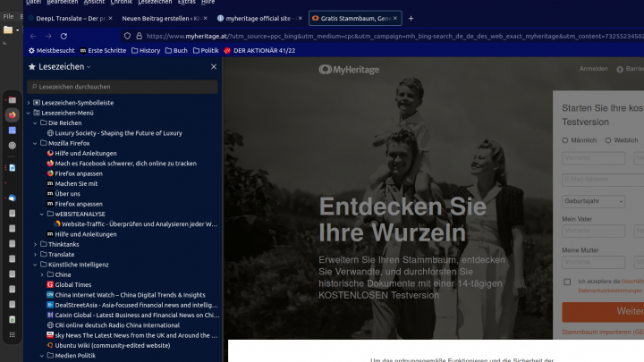Viewport: 644px width, 362px height.
Task: Select the Männlich radio button
Action: pos(565,140)
